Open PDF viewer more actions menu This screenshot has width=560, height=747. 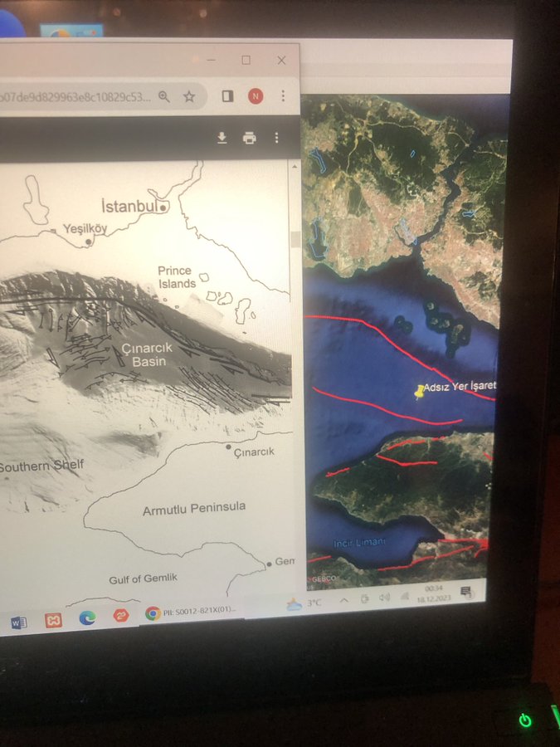click(x=276, y=138)
